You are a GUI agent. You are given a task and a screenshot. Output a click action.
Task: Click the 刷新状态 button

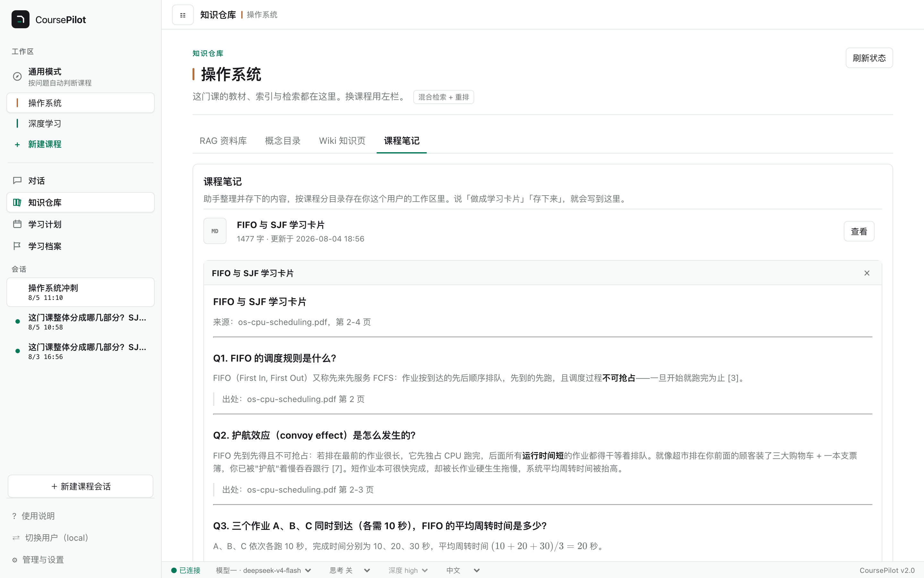point(869,58)
